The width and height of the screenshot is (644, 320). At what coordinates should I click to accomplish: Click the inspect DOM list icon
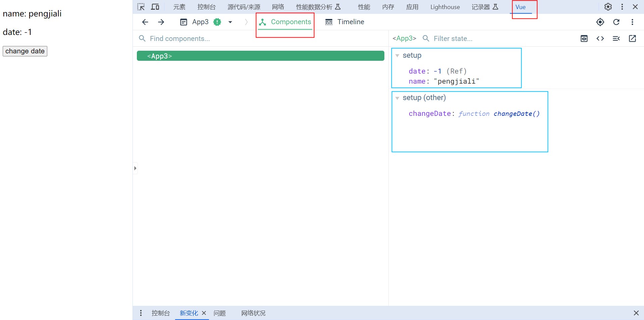[616, 39]
